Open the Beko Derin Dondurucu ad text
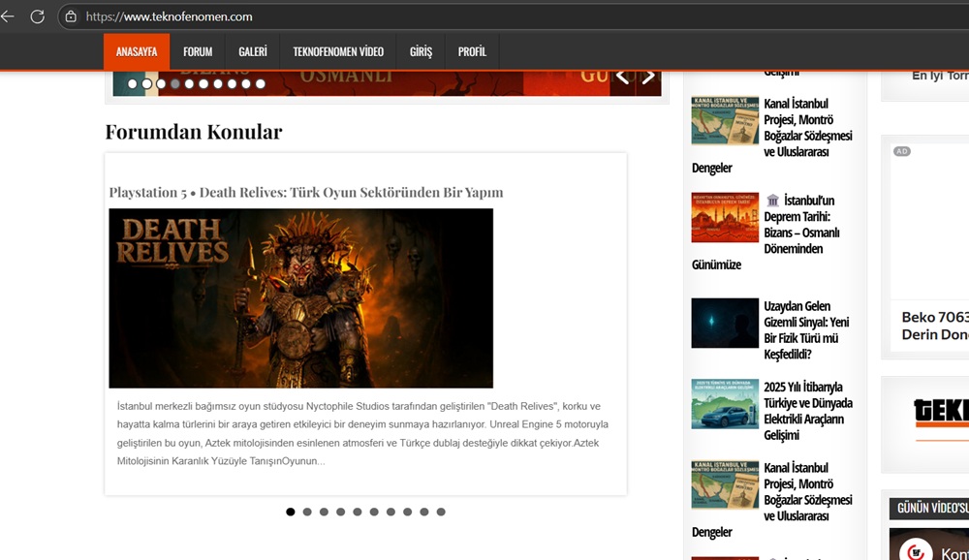The image size is (969, 560). coord(935,326)
